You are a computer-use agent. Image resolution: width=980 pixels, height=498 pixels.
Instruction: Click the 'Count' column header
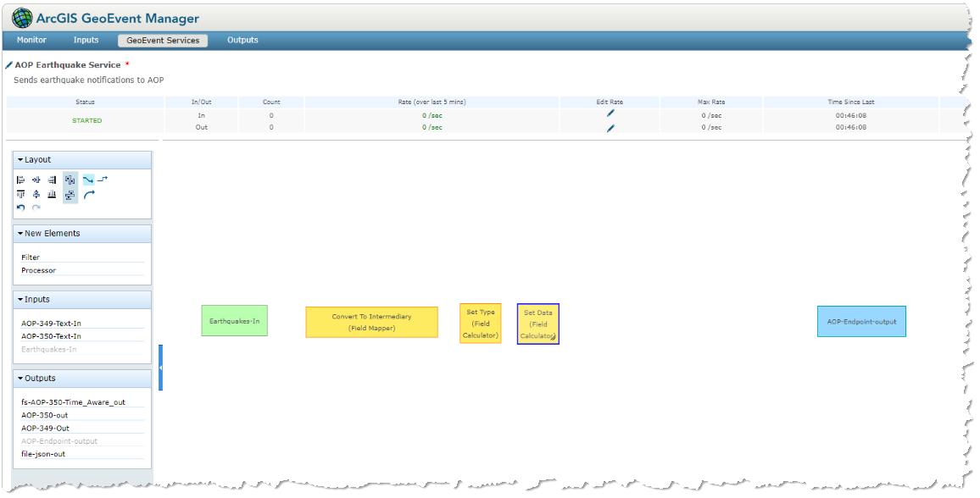coord(271,102)
